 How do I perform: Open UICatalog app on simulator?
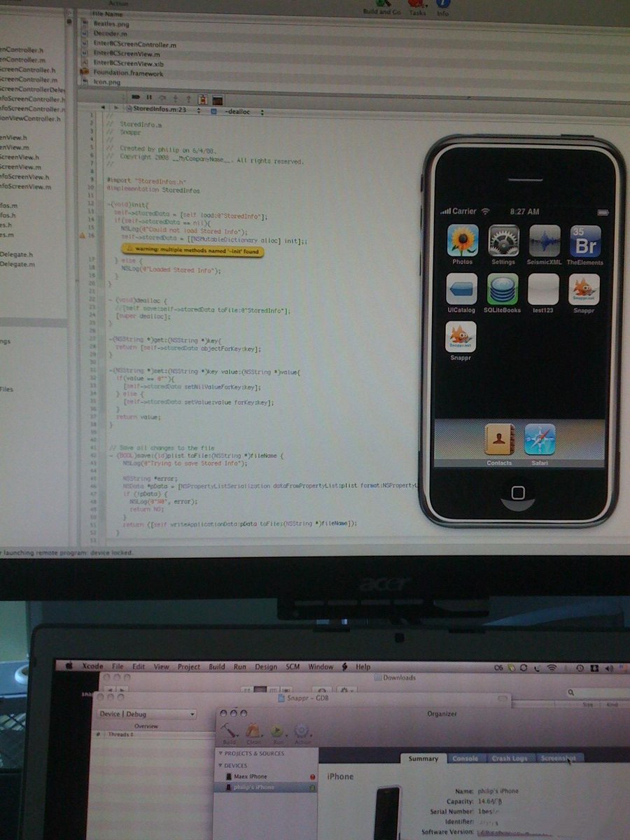(462, 288)
